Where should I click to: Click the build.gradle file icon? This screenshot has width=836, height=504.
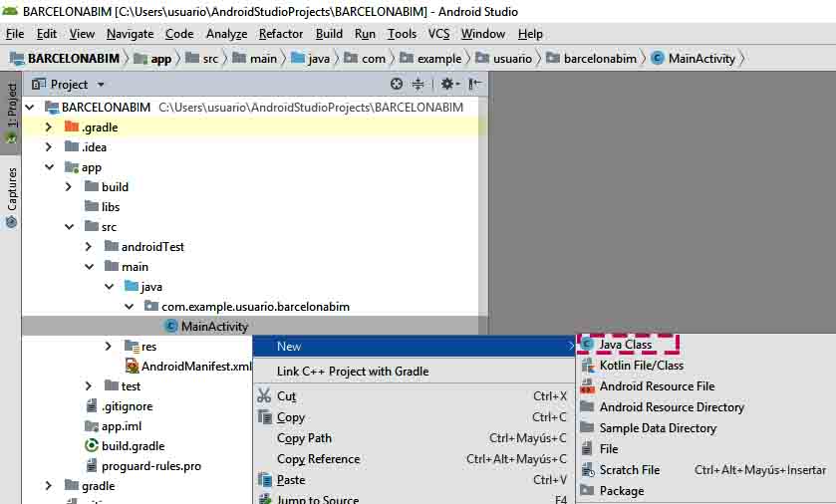pos(91,446)
